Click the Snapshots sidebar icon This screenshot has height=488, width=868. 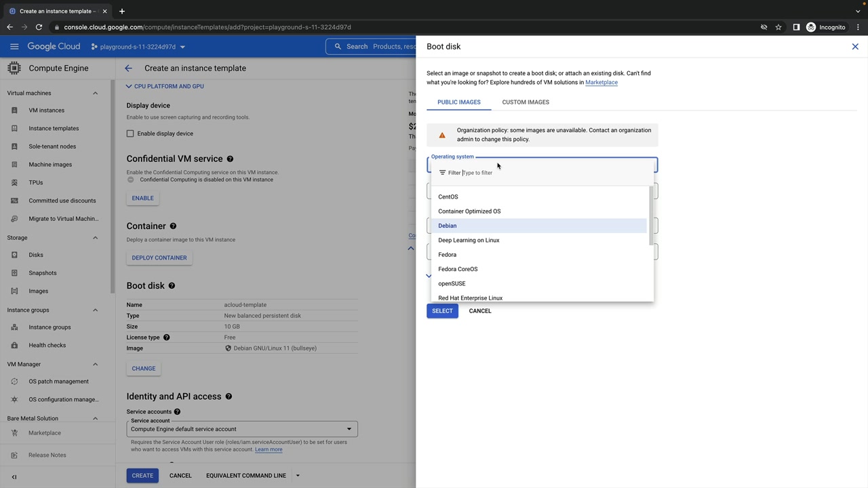pyautogui.click(x=14, y=273)
